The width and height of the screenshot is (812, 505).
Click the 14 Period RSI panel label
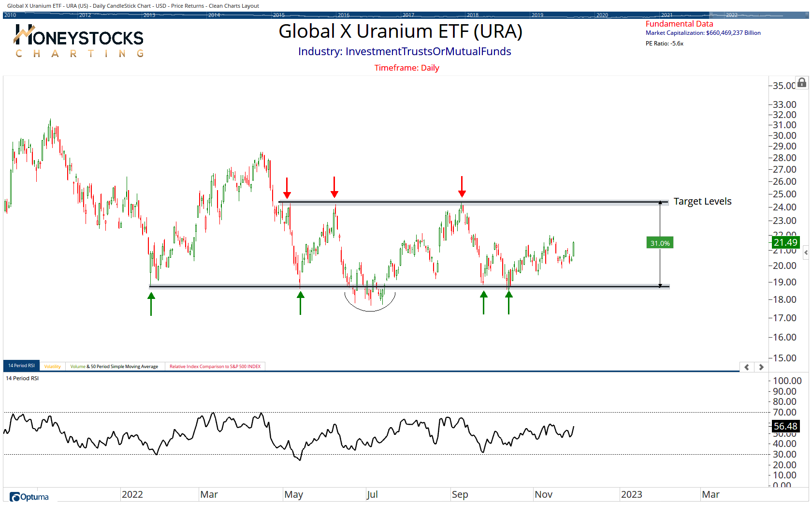pyautogui.click(x=22, y=378)
